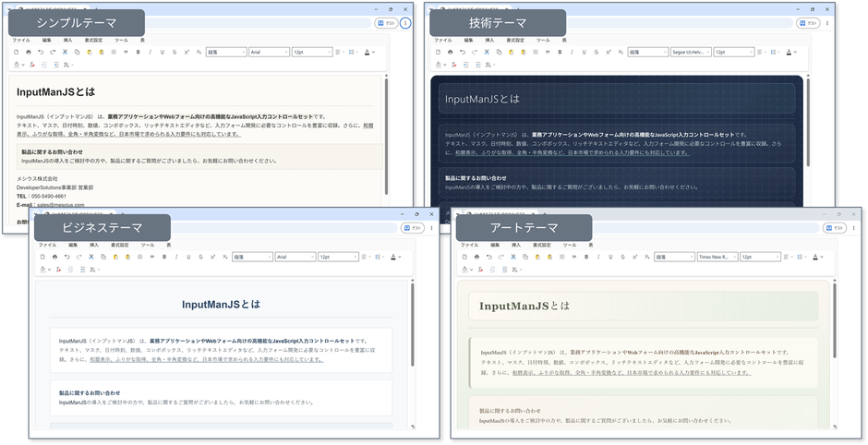Click New document icon in Business theme window
Viewport: 868px width, 445px height.
pos(42,257)
